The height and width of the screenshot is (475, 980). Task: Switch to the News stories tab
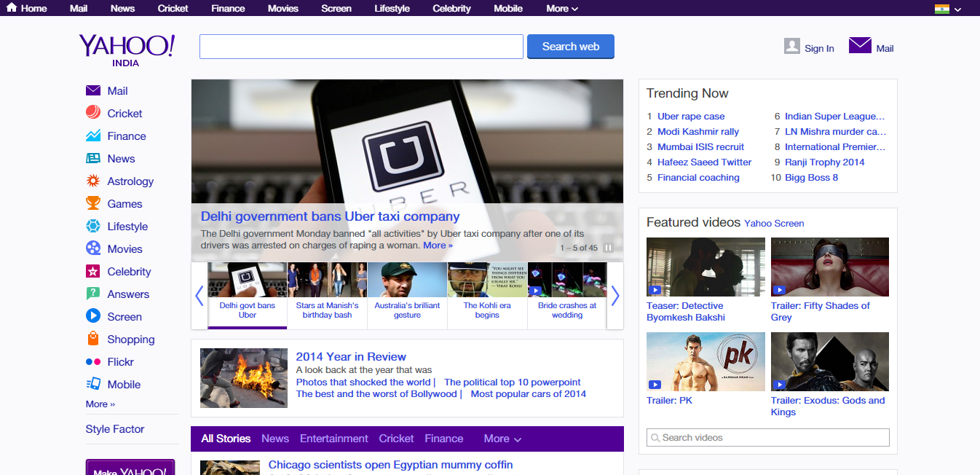click(x=275, y=439)
